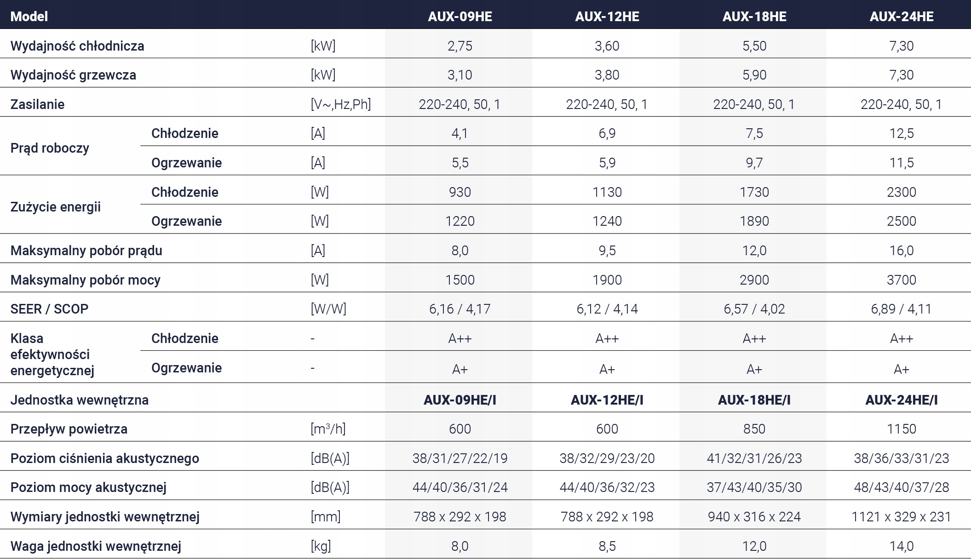Screen dimensions: 971x560
Task: Select the Przepływ powietrza row label
Action: 69,429
